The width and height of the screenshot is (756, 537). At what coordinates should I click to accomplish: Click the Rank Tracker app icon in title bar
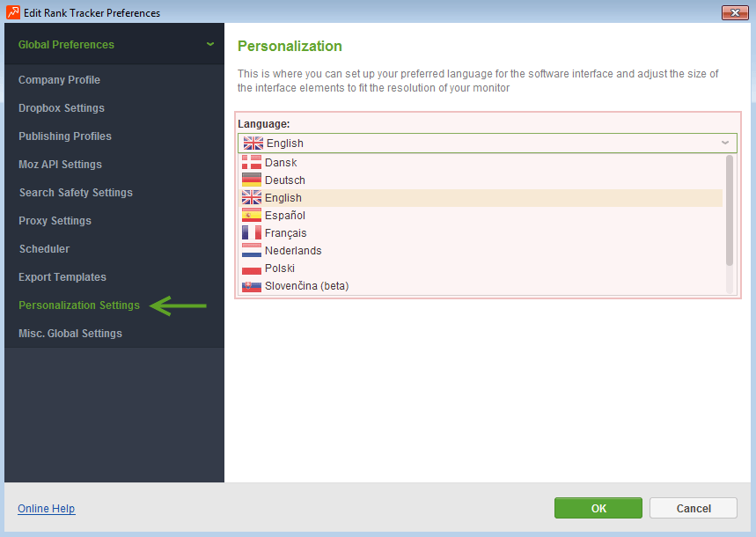[13, 12]
